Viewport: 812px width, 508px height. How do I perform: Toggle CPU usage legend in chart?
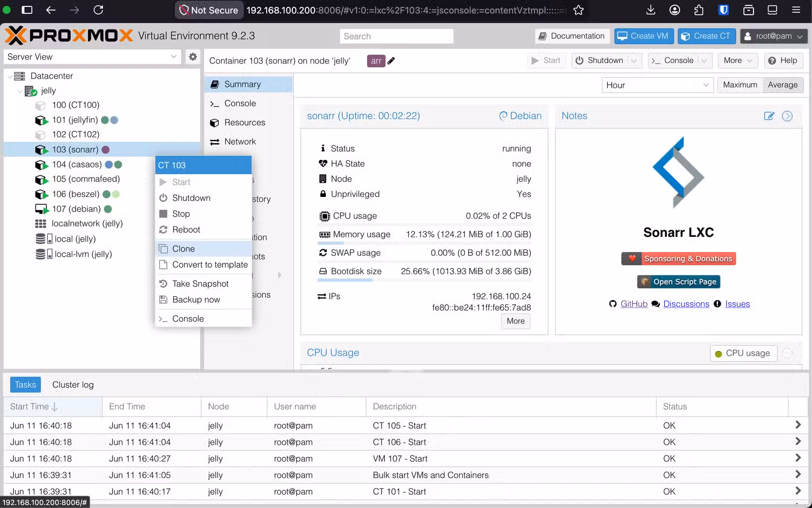click(x=743, y=353)
